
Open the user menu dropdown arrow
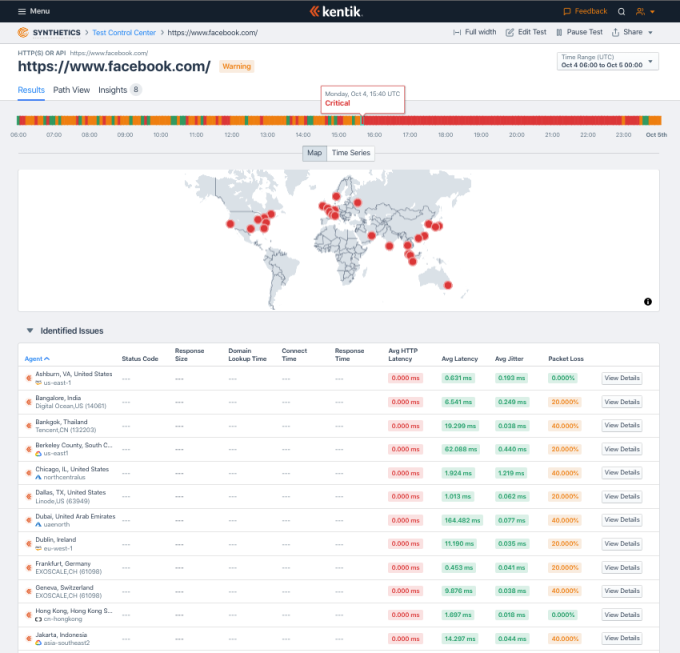652,12
